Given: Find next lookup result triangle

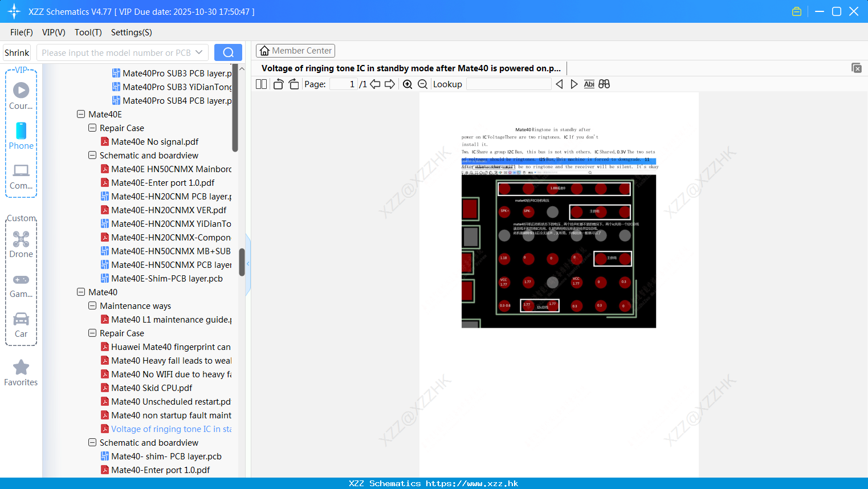Looking at the screenshot, I should click(574, 84).
